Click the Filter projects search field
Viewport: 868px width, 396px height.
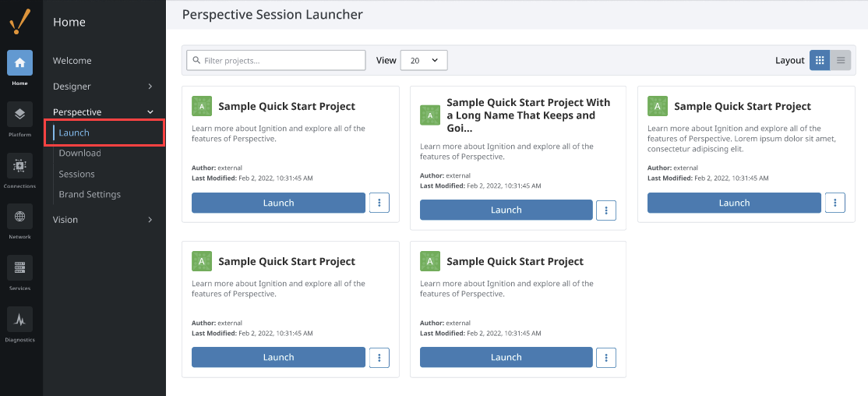(277, 60)
